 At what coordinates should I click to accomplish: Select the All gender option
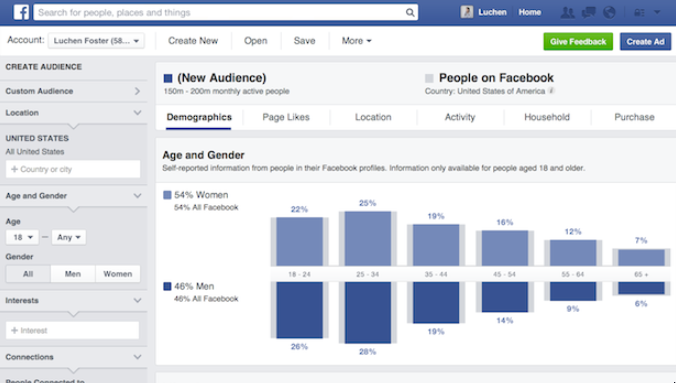tap(28, 274)
